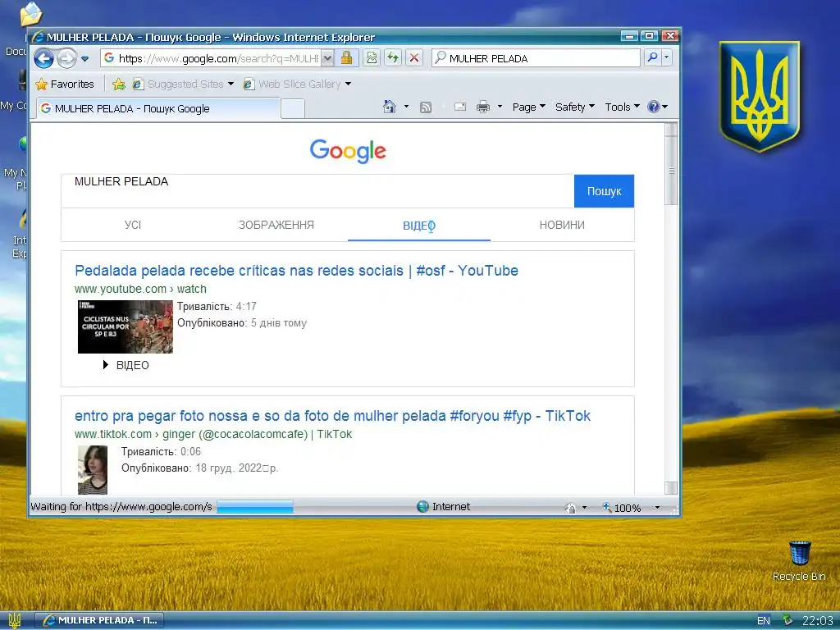Open the Tools menu
The width and height of the screenshot is (840, 630).
pos(622,107)
